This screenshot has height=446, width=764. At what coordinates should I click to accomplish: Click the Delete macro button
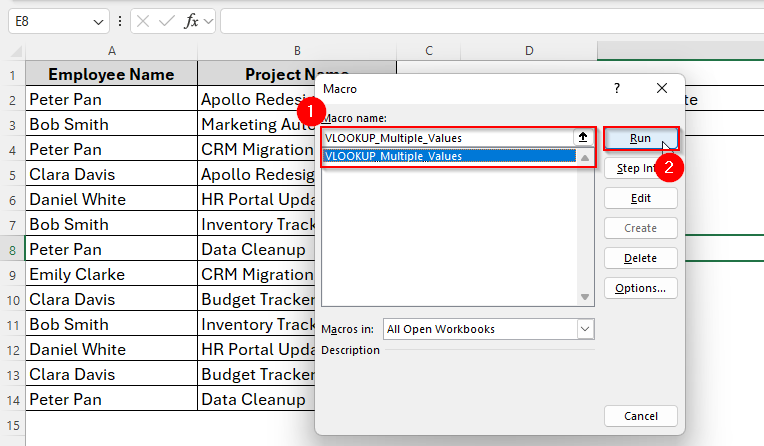[640, 258]
